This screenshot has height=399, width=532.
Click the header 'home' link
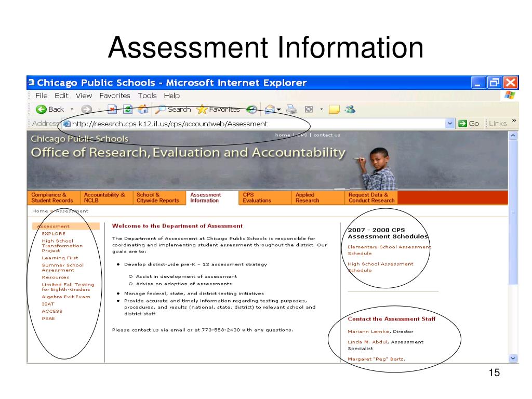click(x=283, y=135)
